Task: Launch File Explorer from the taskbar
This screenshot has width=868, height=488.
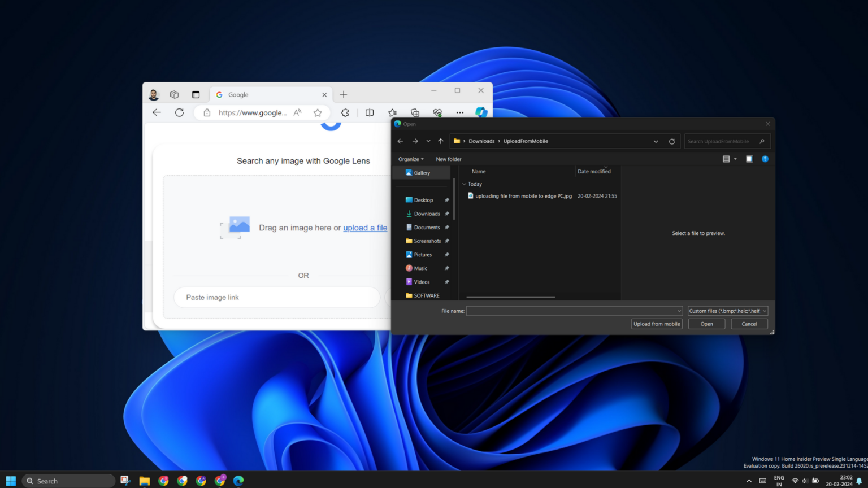Action: 144,481
